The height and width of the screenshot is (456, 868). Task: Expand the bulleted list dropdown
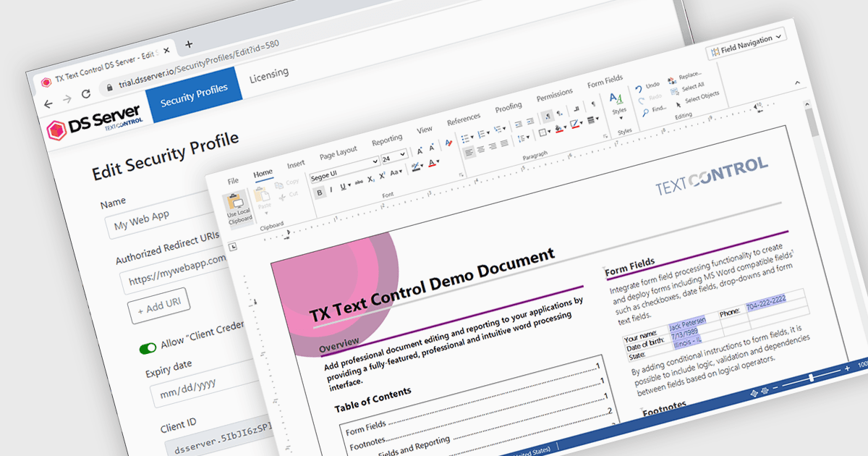[x=472, y=137]
